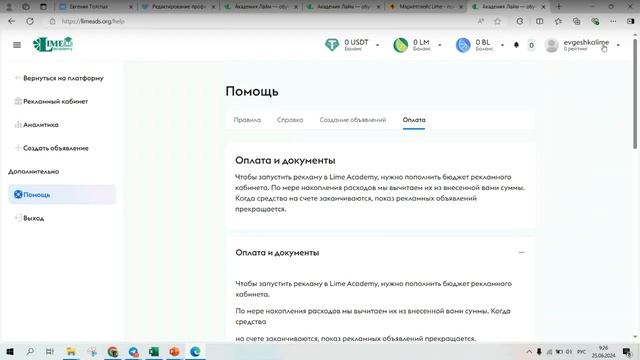
Task: Add page to favorites star
Action: click(x=498, y=21)
